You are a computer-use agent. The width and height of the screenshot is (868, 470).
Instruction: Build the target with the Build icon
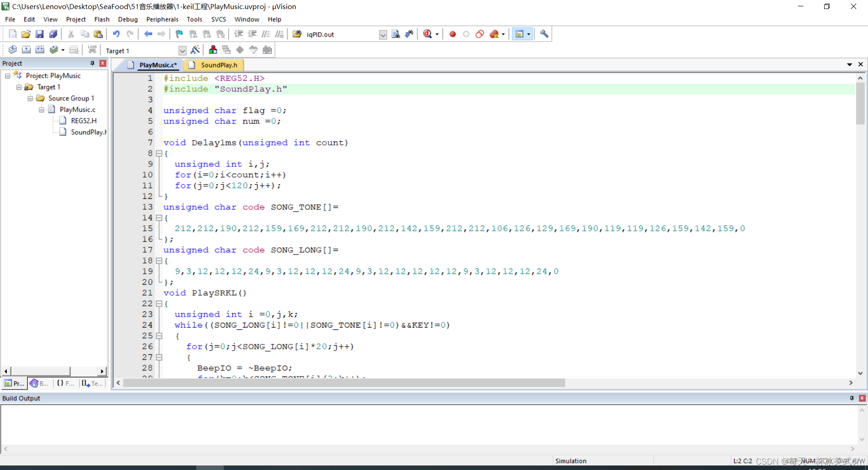tap(26, 50)
